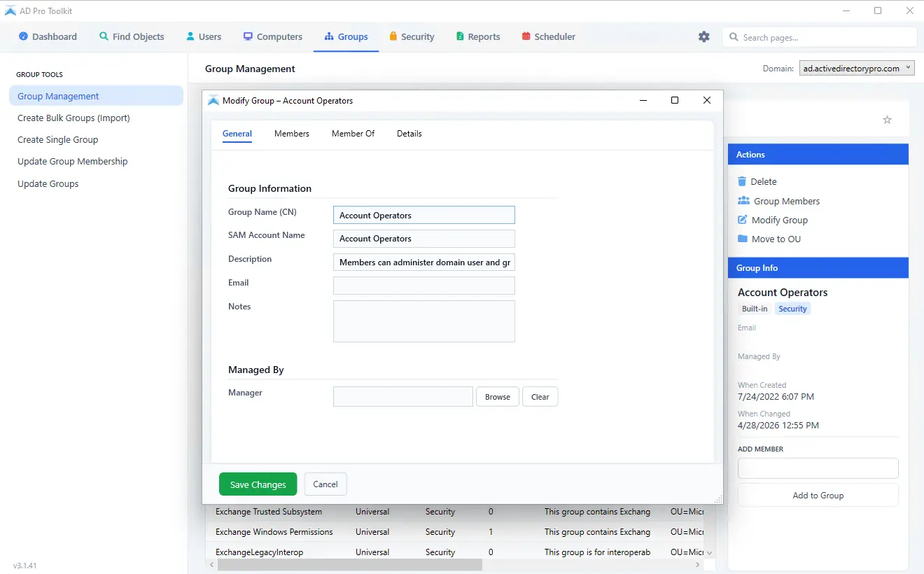
Task: Click the When Changed date 4/28/2026 12:55 PM
Action: point(778,426)
